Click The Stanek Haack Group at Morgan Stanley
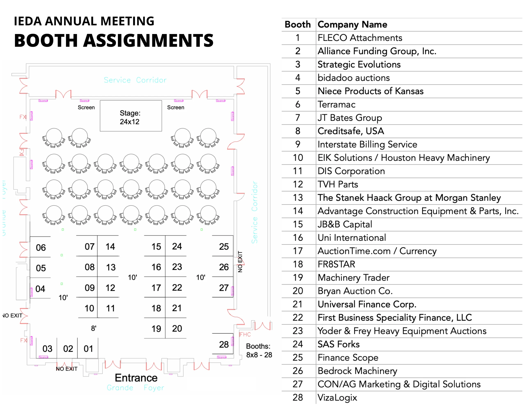 pyautogui.click(x=409, y=198)
